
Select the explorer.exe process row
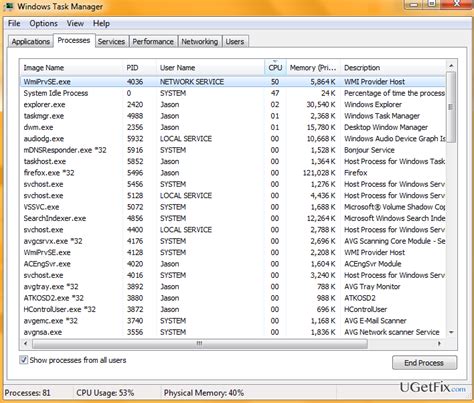pos(233,105)
